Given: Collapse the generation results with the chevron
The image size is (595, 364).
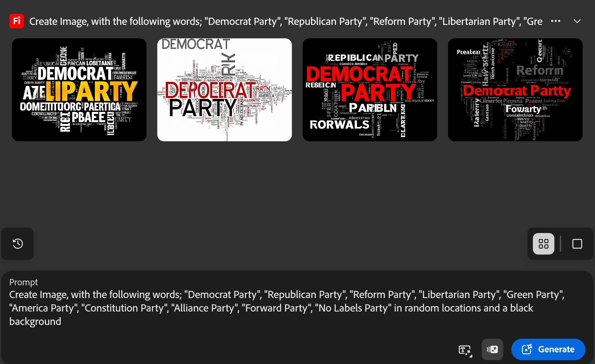Looking at the screenshot, I should [577, 21].
